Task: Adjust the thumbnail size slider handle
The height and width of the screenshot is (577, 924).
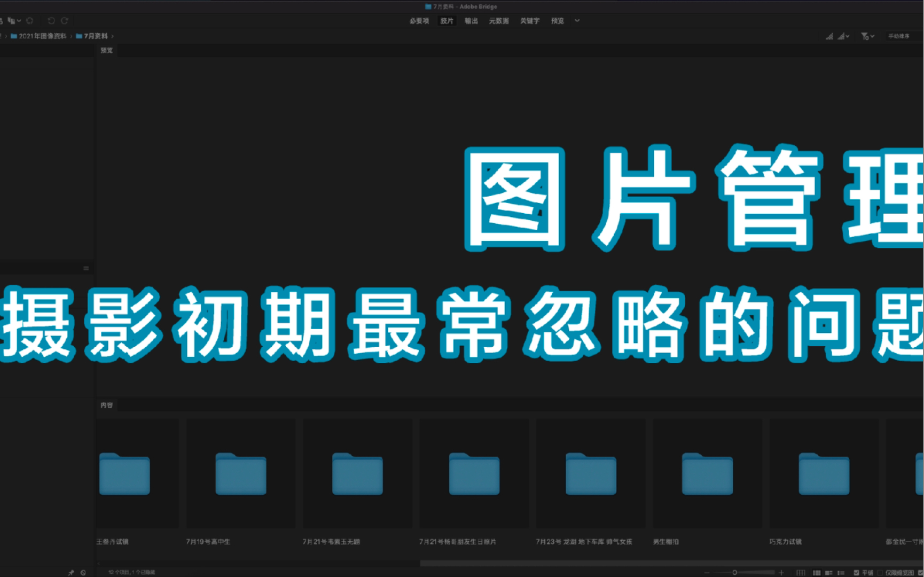Action: coord(735,573)
